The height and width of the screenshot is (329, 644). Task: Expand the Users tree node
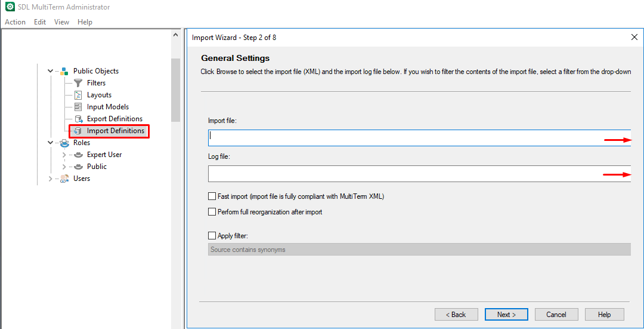click(51, 179)
